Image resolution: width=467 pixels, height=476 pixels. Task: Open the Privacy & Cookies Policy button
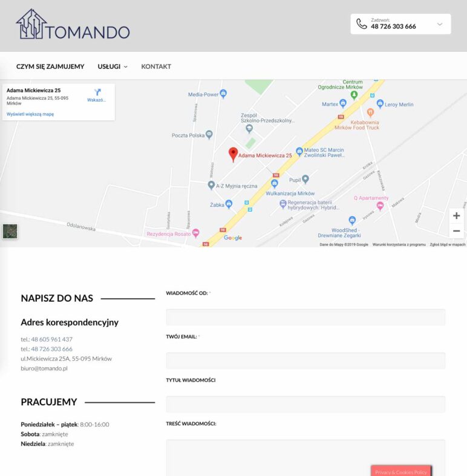point(401,471)
